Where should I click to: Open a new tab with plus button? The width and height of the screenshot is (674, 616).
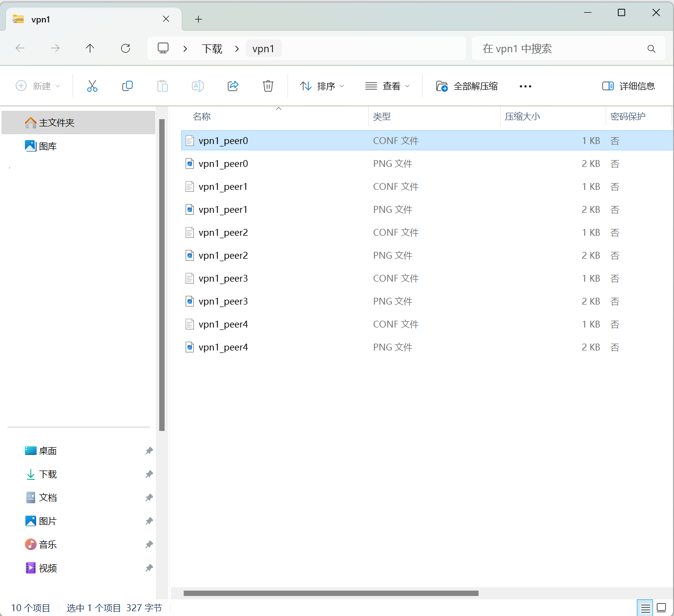[198, 20]
